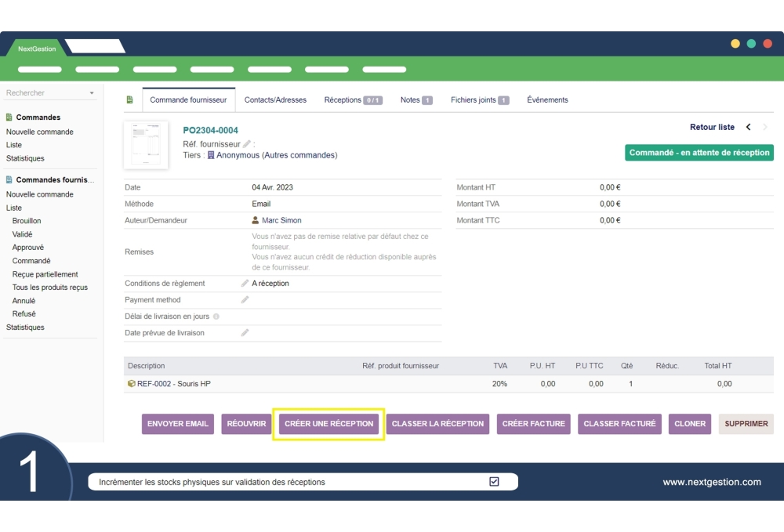
Task: Click the order document thumbnail preview
Action: pos(146,145)
